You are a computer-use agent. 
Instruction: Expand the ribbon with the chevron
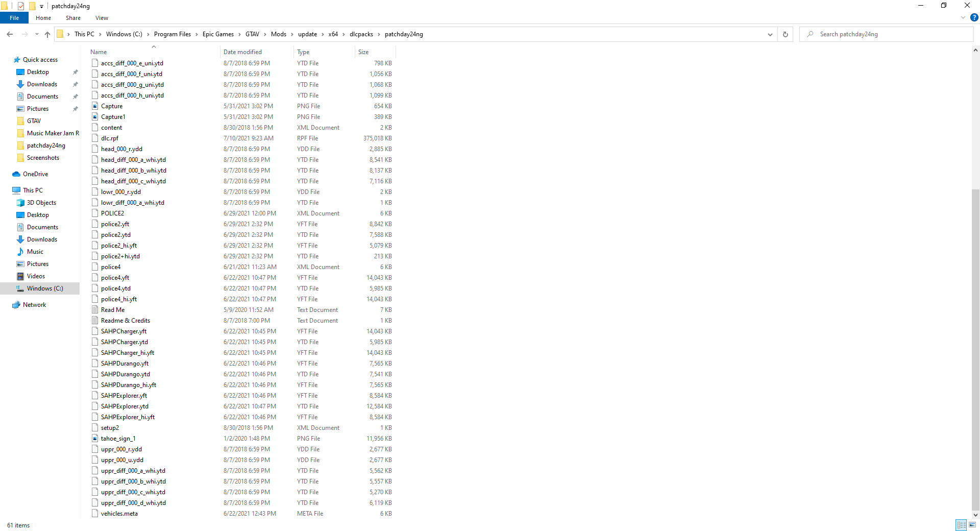point(963,17)
